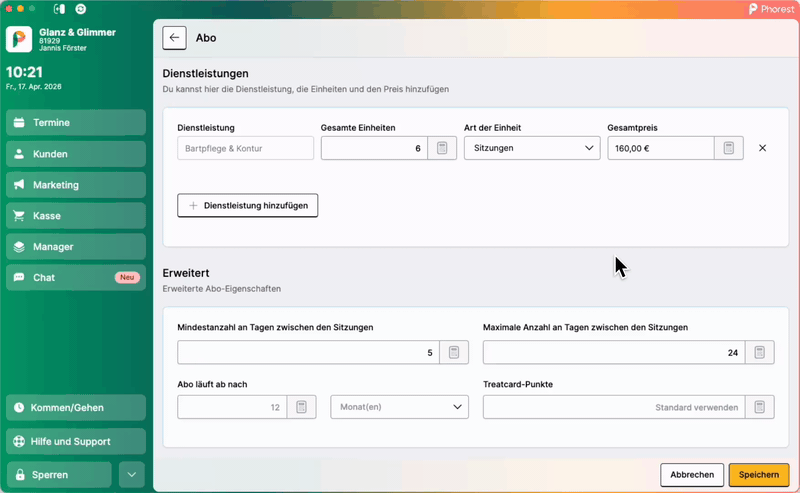Click the Phorest salon logo in sidebar
The width and height of the screenshot is (800, 493).
(19, 39)
